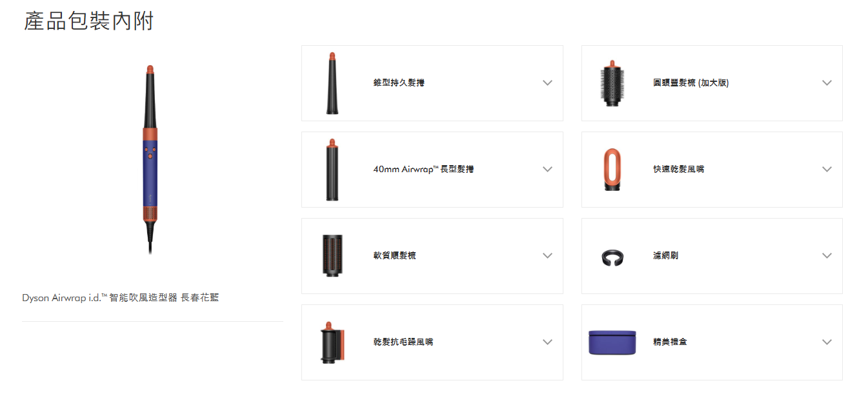The image size is (868, 394).
Task: Click the purple presentation case image
Action: tap(612, 342)
